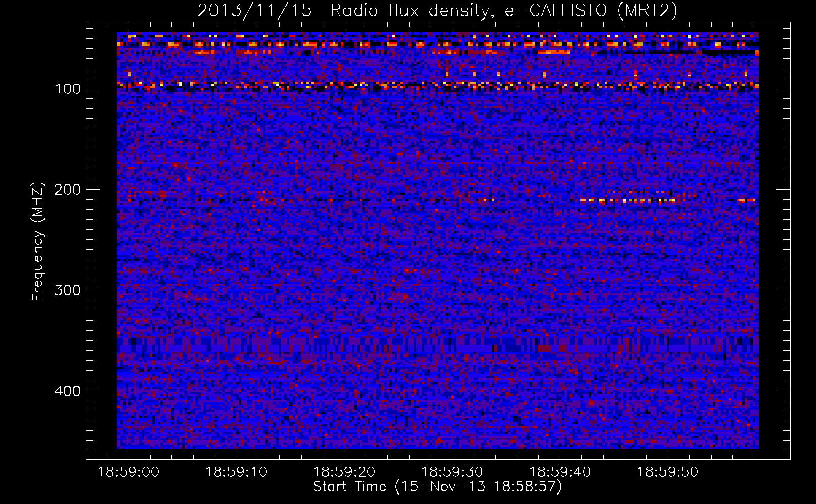Click the 18:59:40 time tick label
The height and width of the screenshot is (504, 816).
[x=560, y=472]
